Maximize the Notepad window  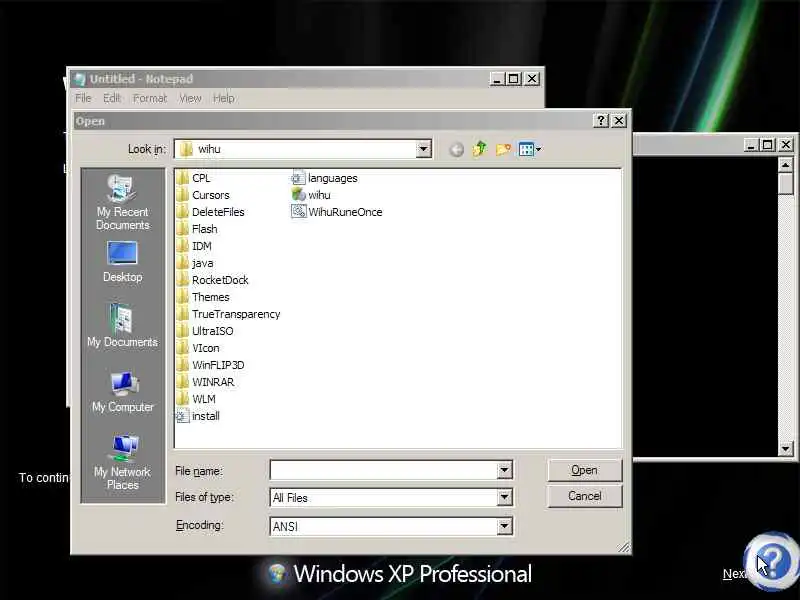[514, 79]
